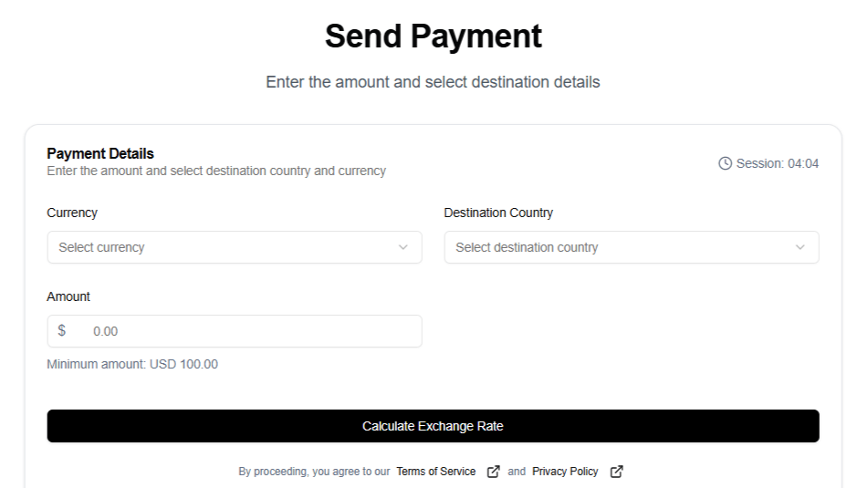Click the Payment Details heading
The width and height of the screenshot is (868, 488).
pos(100,153)
